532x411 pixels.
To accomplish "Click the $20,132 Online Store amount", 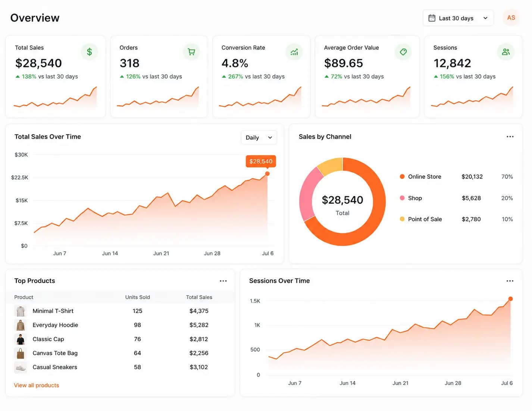I will 472,177.
